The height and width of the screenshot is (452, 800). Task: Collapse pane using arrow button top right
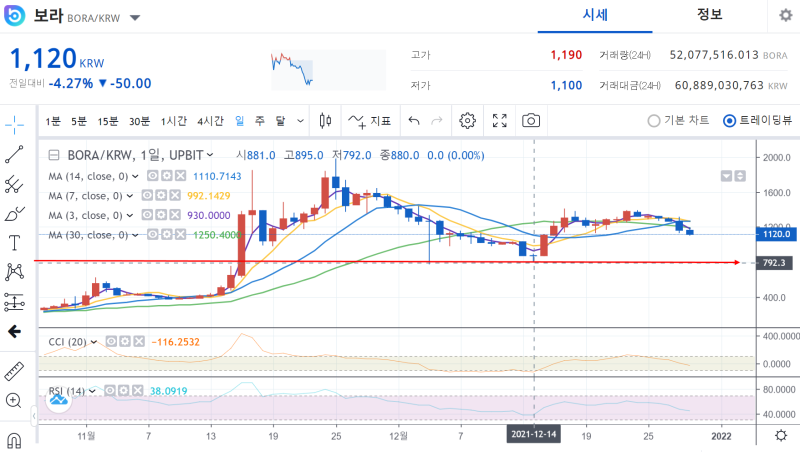coord(726,176)
